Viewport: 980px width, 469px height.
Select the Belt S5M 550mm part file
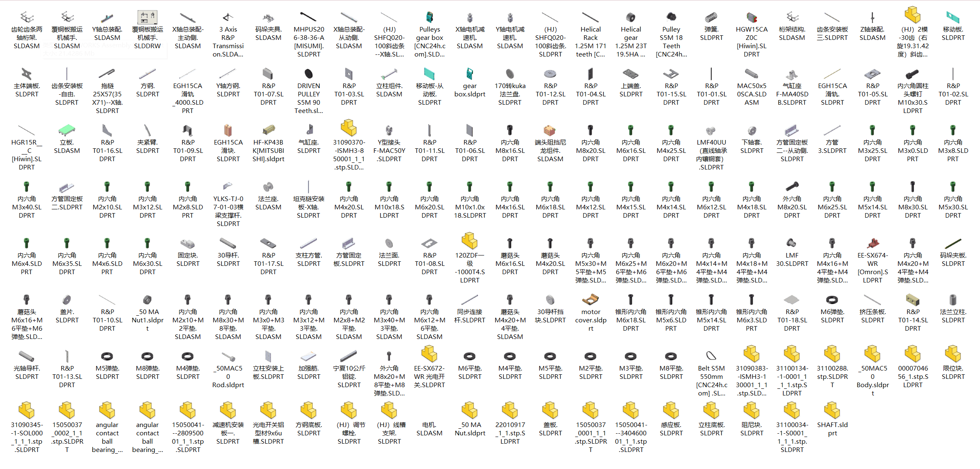point(711,373)
